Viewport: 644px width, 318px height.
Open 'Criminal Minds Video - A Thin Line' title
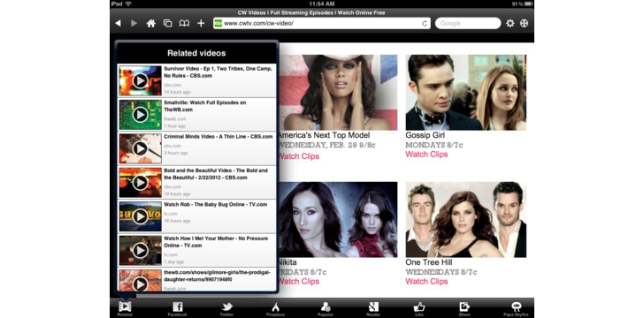(218, 137)
